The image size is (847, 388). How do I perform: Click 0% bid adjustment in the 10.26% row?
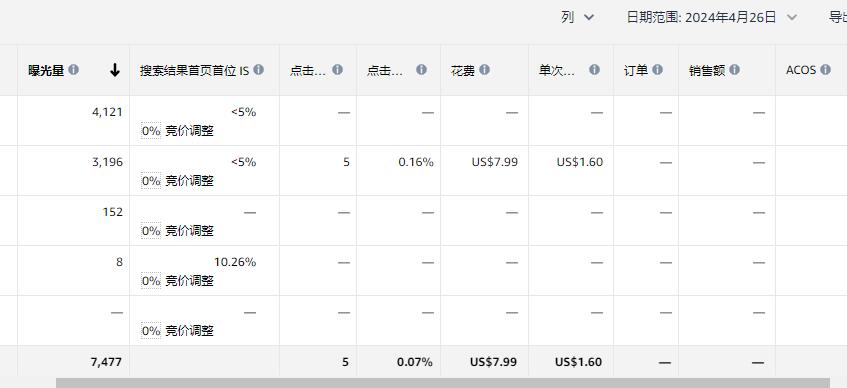[x=151, y=281]
